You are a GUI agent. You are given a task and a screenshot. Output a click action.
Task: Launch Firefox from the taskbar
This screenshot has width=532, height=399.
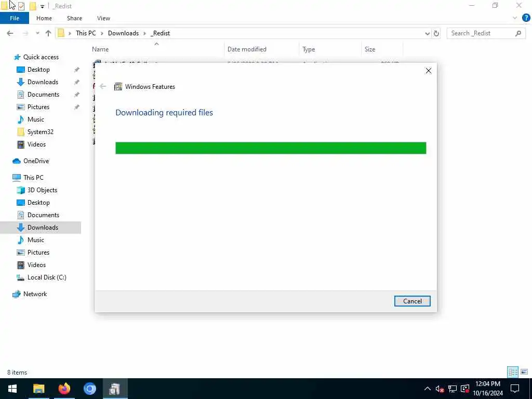coord(64,389)
